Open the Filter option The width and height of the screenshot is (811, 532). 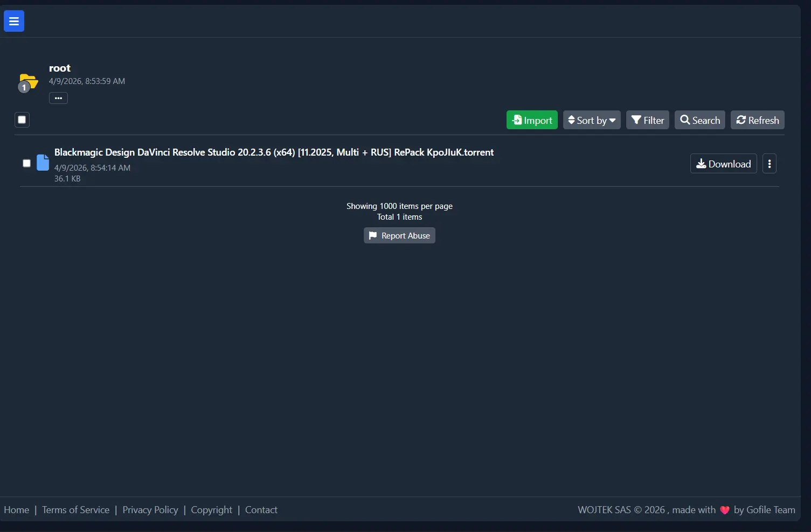point(648,120)
